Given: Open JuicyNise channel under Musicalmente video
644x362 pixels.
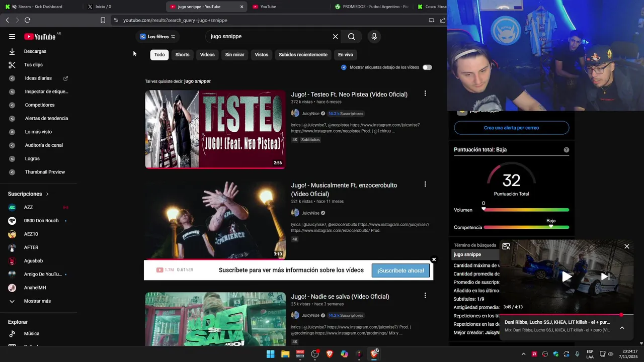Looking at the screenshot, I should [x=310, y=213].
